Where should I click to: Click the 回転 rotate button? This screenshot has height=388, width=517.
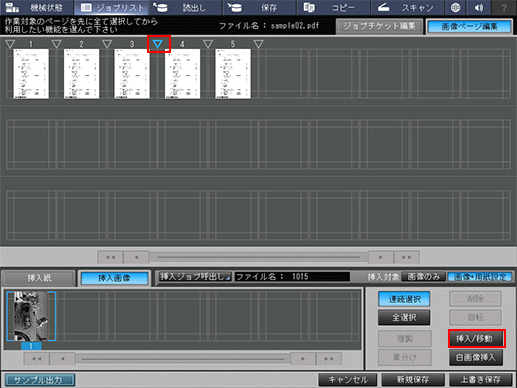(x=475, y=318)
